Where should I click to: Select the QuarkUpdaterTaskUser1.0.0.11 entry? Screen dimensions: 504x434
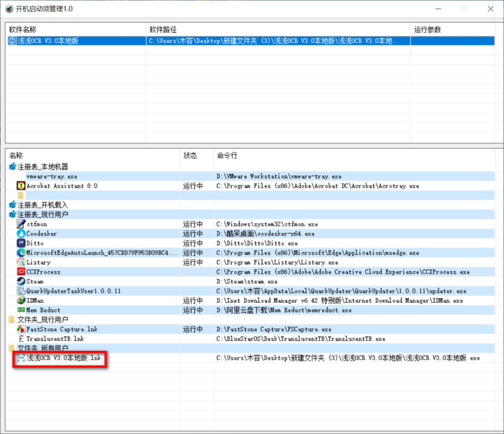pyautogui.click(x=73, y=291)
